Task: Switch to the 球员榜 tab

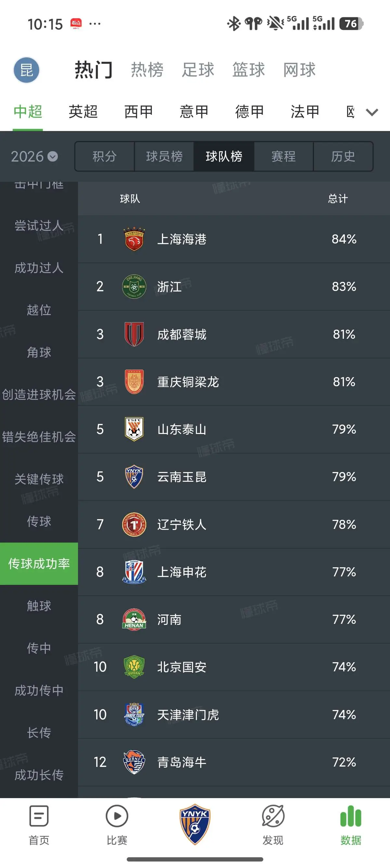Action: click(164, 156)
